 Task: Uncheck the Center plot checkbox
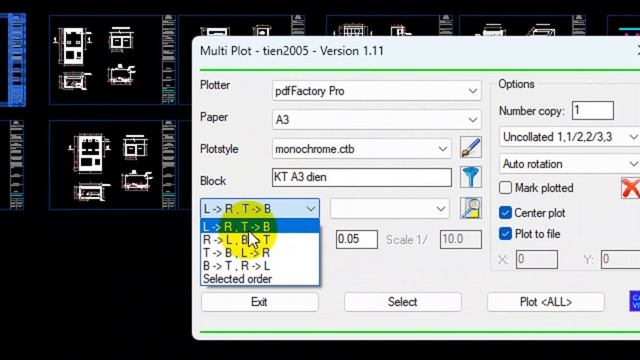pos(505,213)
